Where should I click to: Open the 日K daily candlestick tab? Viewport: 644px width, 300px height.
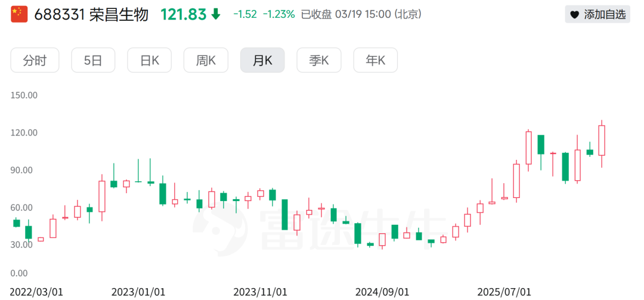tap(149, 60)
